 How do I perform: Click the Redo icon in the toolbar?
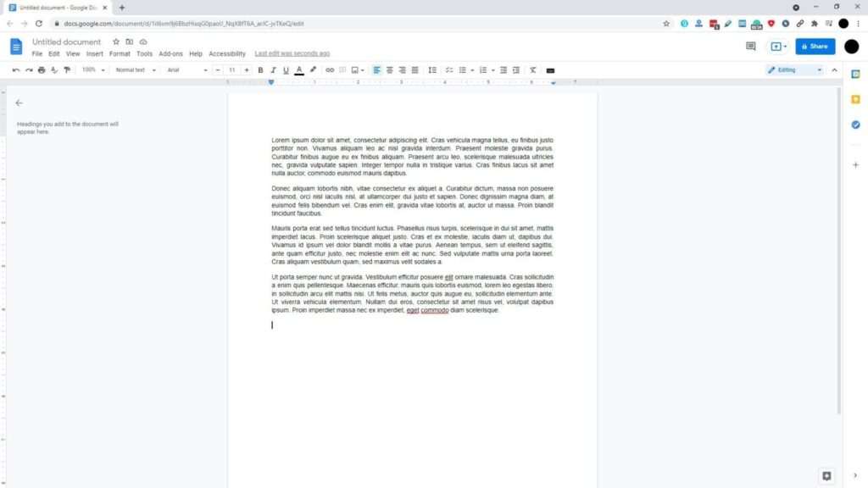(x=29, y=70)
